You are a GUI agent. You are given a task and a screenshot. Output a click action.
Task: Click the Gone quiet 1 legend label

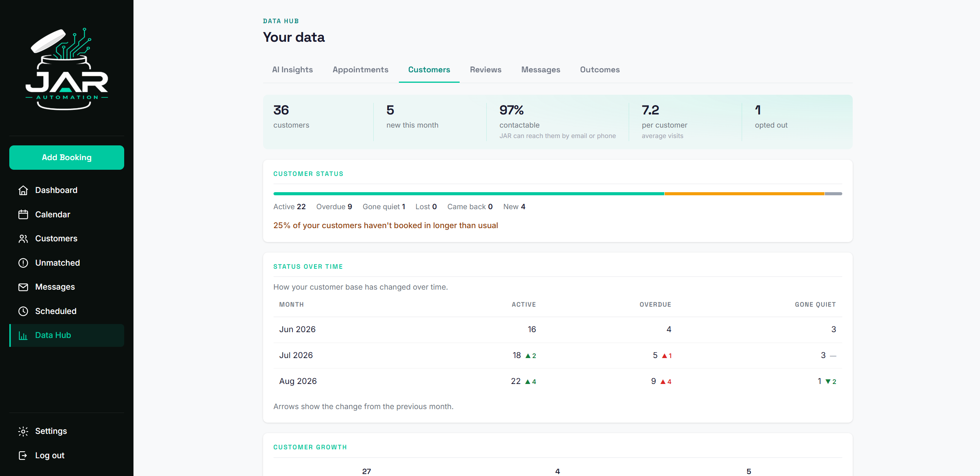(384, 207)
